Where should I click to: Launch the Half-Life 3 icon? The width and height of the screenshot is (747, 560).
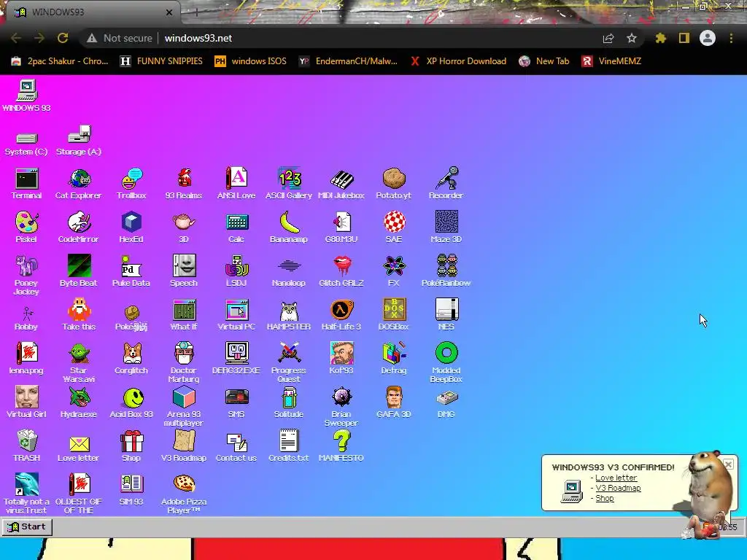click(x=341, y=315)
